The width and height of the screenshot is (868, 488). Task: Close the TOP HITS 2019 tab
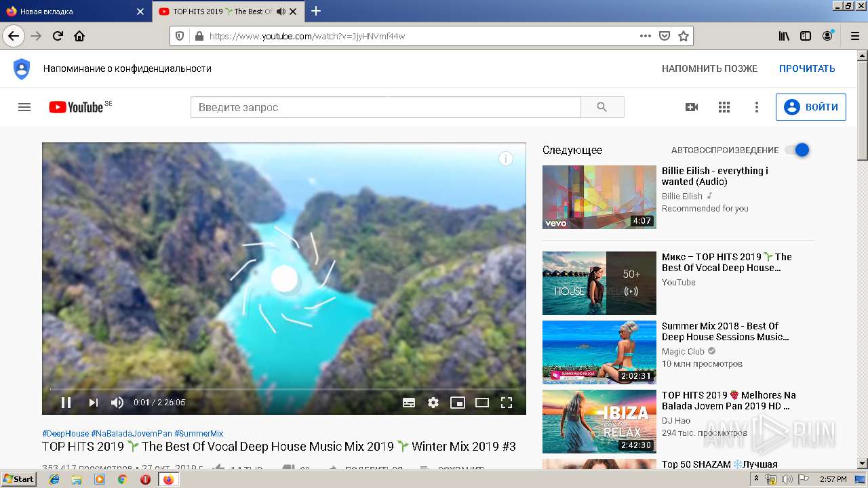click(x=293, y=12)
